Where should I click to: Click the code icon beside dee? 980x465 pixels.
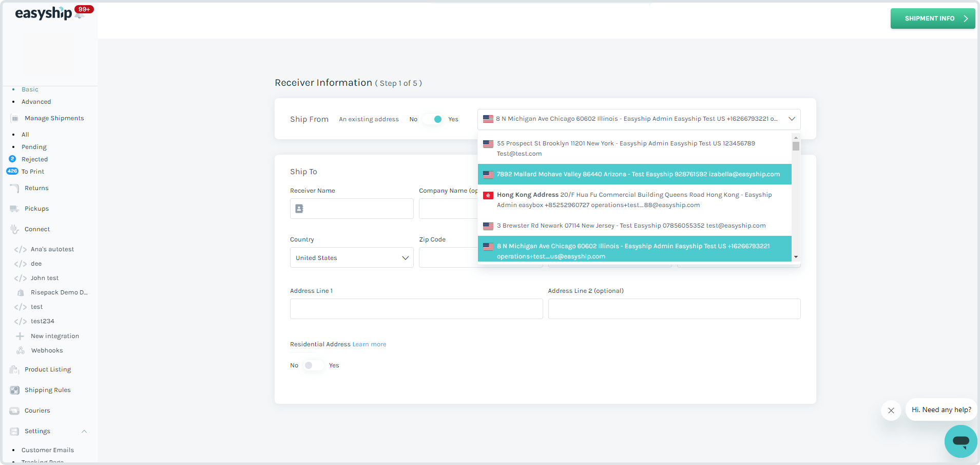[21, 264]
